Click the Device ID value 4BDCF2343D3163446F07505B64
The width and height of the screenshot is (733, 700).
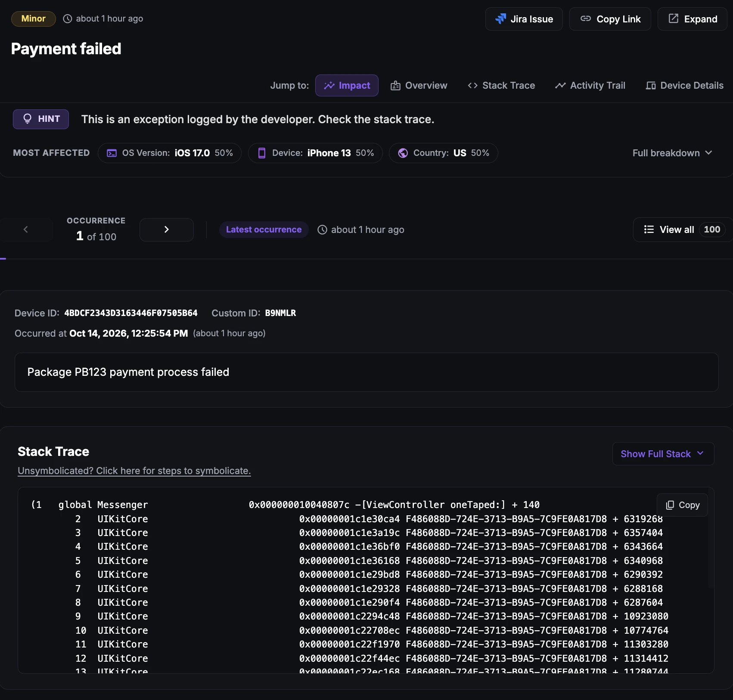coord(131,313)
